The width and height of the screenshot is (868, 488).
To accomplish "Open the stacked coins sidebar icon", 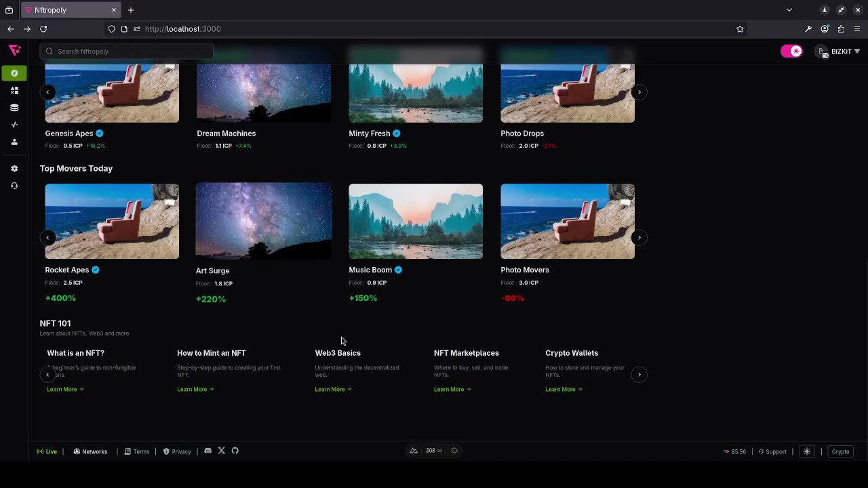I will 14,108.
